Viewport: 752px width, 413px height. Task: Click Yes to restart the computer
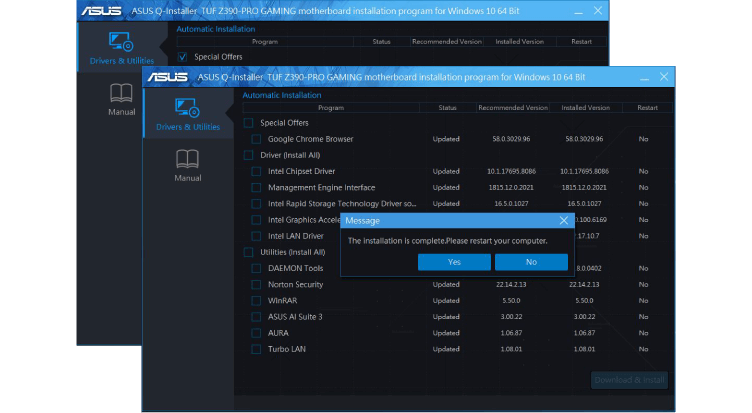coord(455,262)
